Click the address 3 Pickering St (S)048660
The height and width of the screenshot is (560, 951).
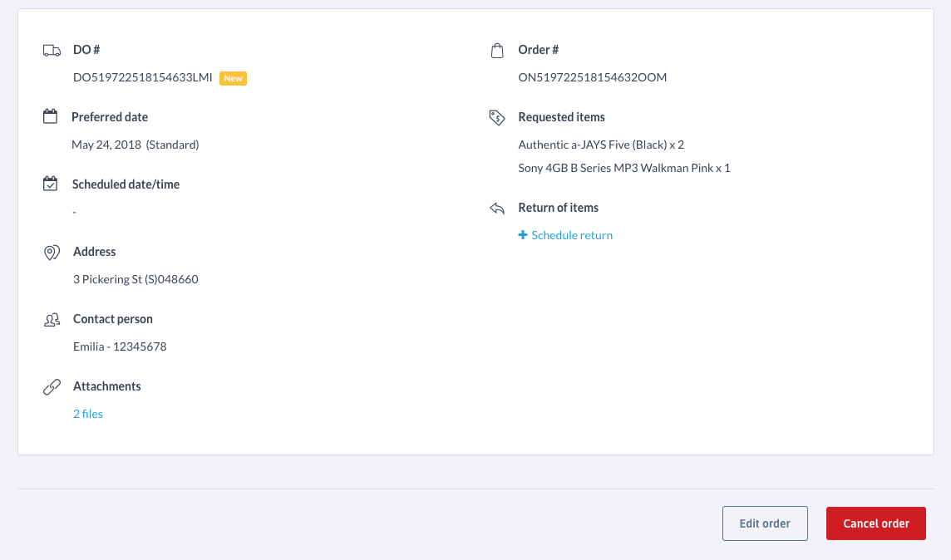pos(136,279)
